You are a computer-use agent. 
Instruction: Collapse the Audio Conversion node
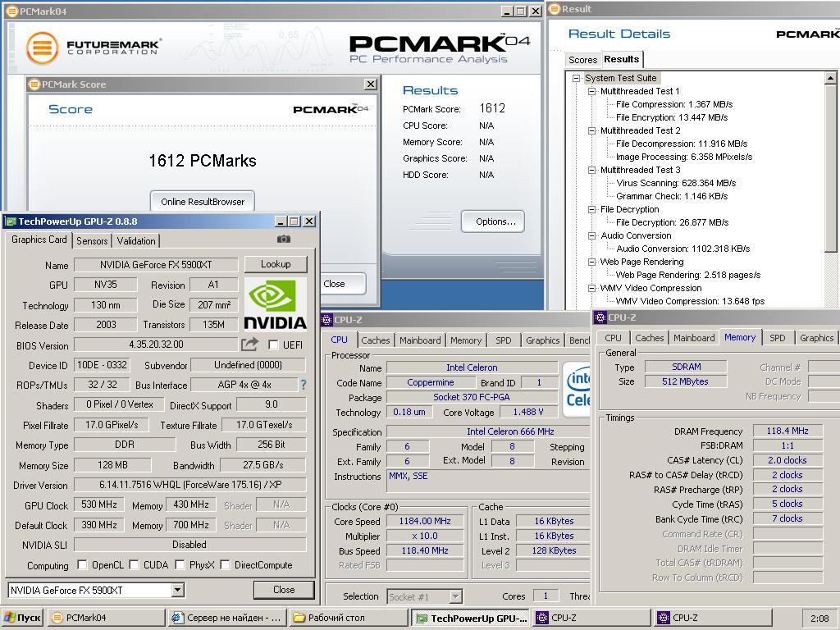tap(592, 235)
